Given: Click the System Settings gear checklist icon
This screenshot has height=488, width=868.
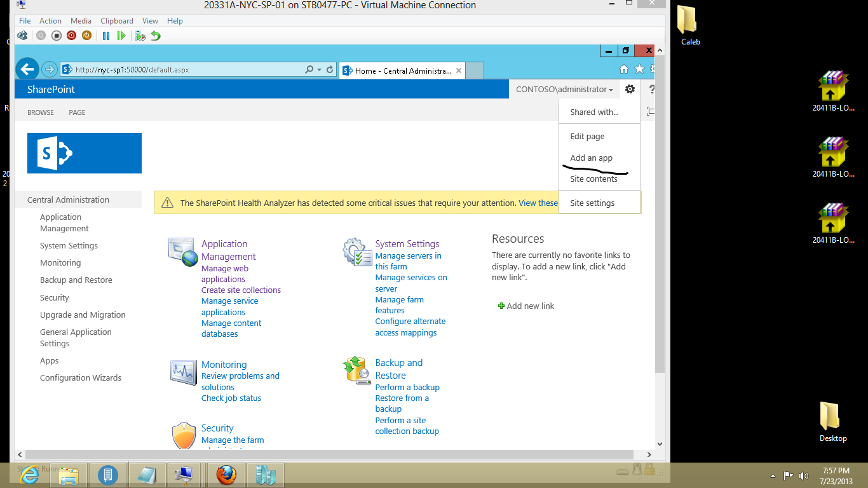Looking at the screenshot, I should click(357, 252).
